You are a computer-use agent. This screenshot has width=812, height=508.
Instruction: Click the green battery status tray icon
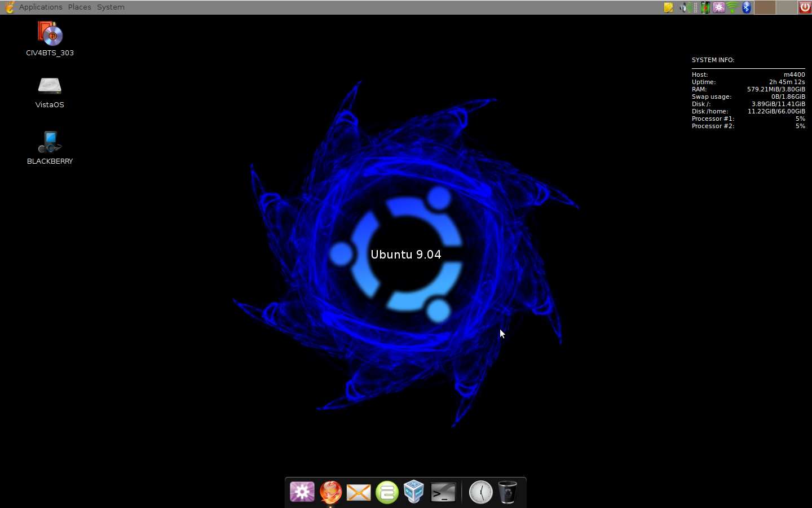click(705, 7)
